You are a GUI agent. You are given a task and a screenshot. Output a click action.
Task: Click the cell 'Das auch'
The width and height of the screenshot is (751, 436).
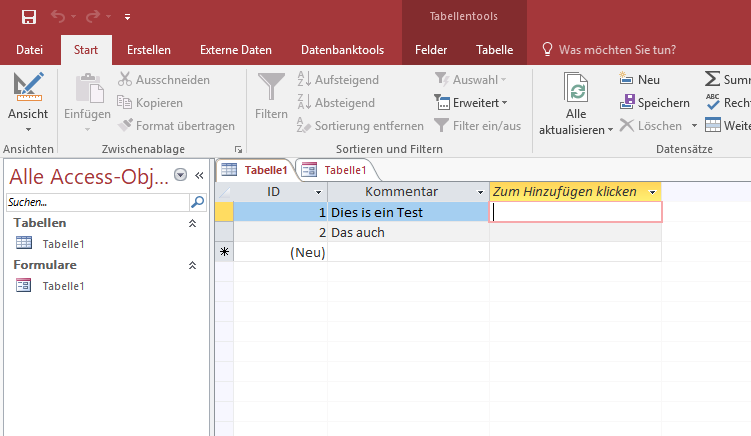(409, 232)
